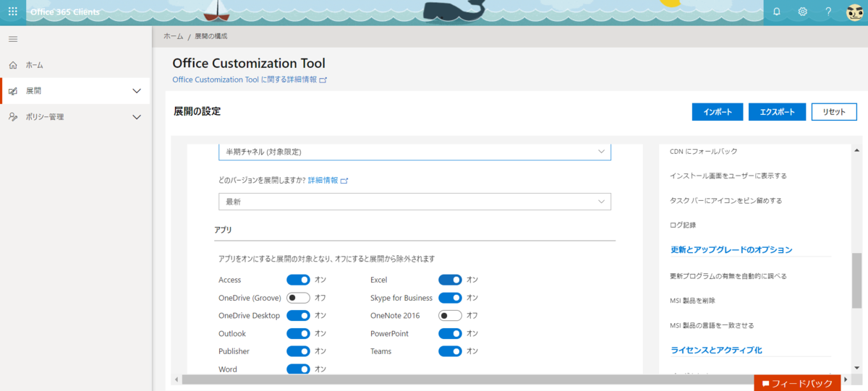Open the user account avatar
The image size is (868, 391).
pyautogui.click(x=854, y=12)
